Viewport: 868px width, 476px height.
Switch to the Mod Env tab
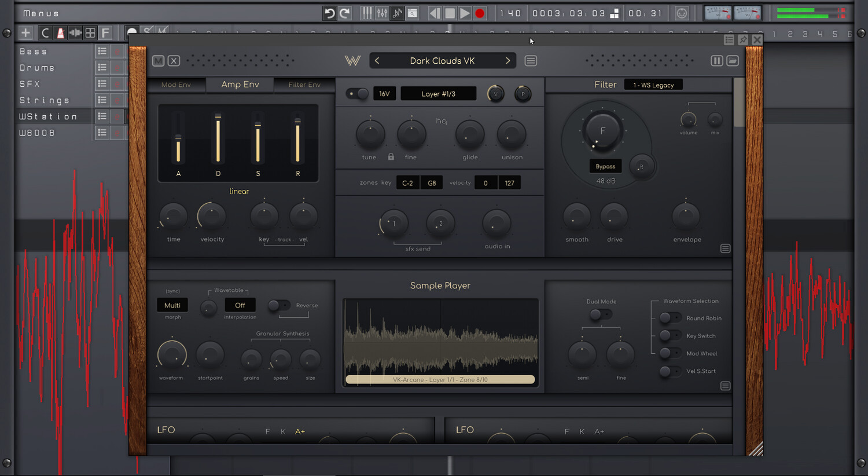tap(176, 85)
